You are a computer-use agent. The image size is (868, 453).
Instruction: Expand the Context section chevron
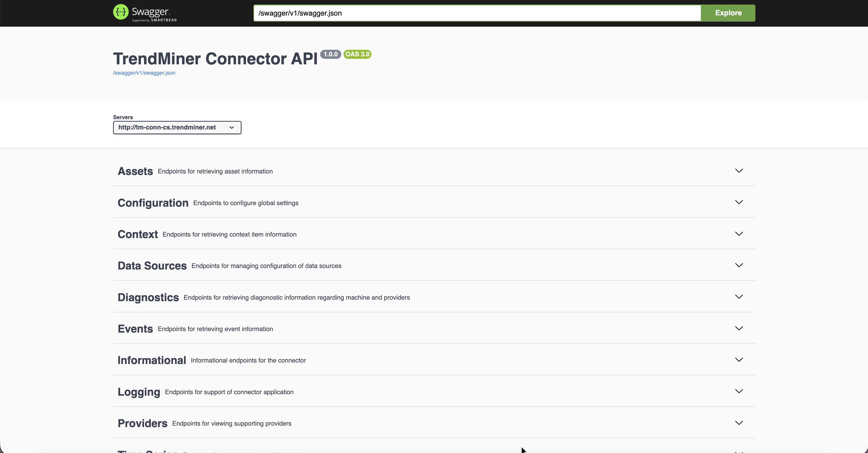[739, 234]
